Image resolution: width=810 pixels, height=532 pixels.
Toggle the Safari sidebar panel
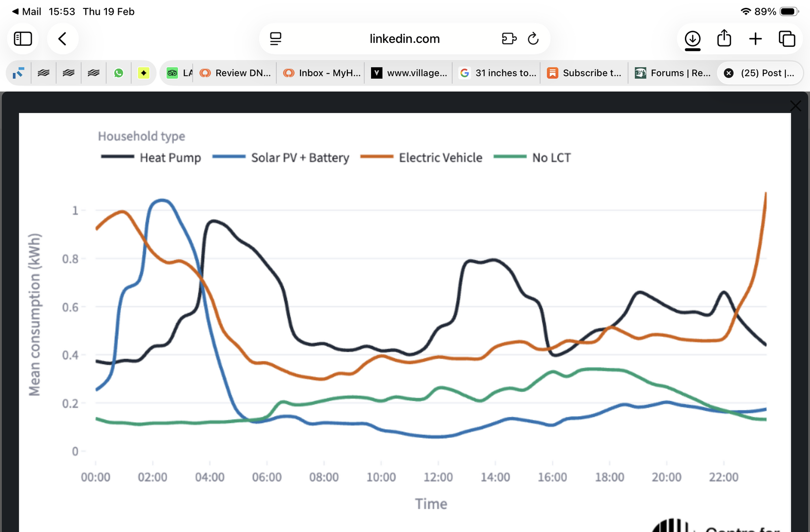pos(23,38)
